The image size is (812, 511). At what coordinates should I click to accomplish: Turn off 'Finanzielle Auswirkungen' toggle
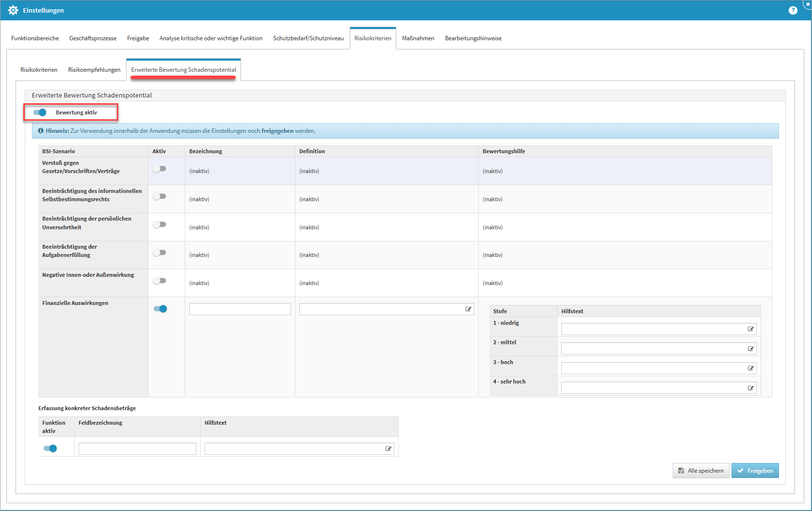pyautogui.click(x=160, y=309)
